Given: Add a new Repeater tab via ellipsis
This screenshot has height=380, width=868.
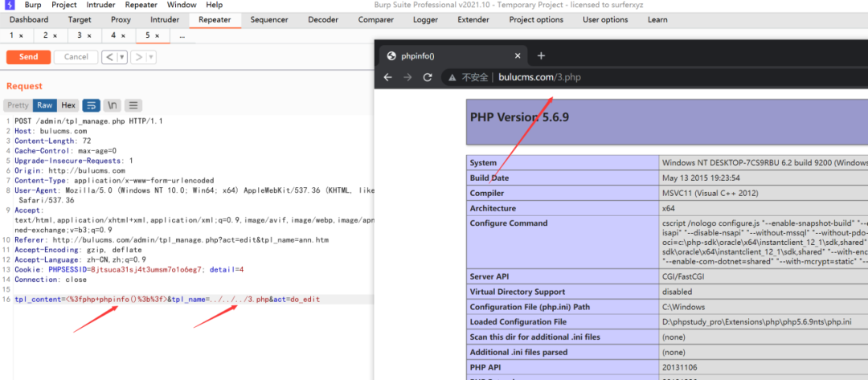Looking at the screenshot, I should (x=182, y=35).
